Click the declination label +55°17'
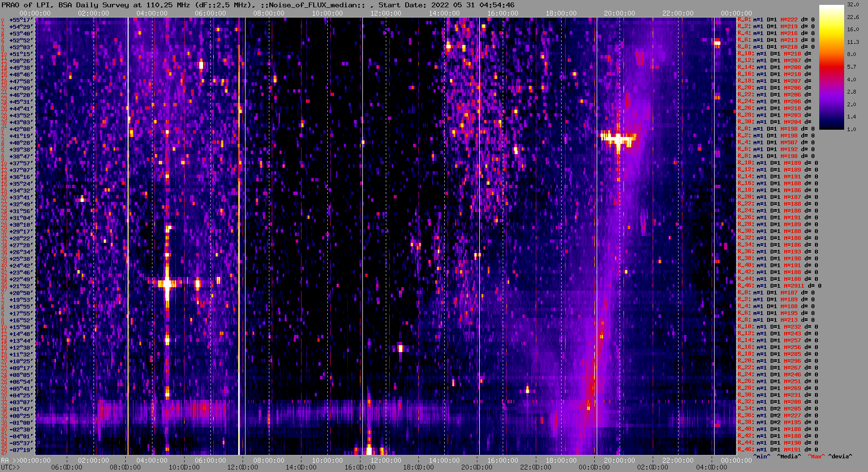Screen dimensions: 868x472 click(21, 20)
